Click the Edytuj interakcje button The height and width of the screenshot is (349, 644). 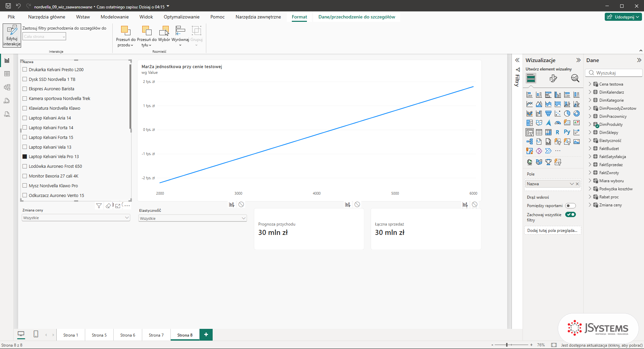[12, 35]
